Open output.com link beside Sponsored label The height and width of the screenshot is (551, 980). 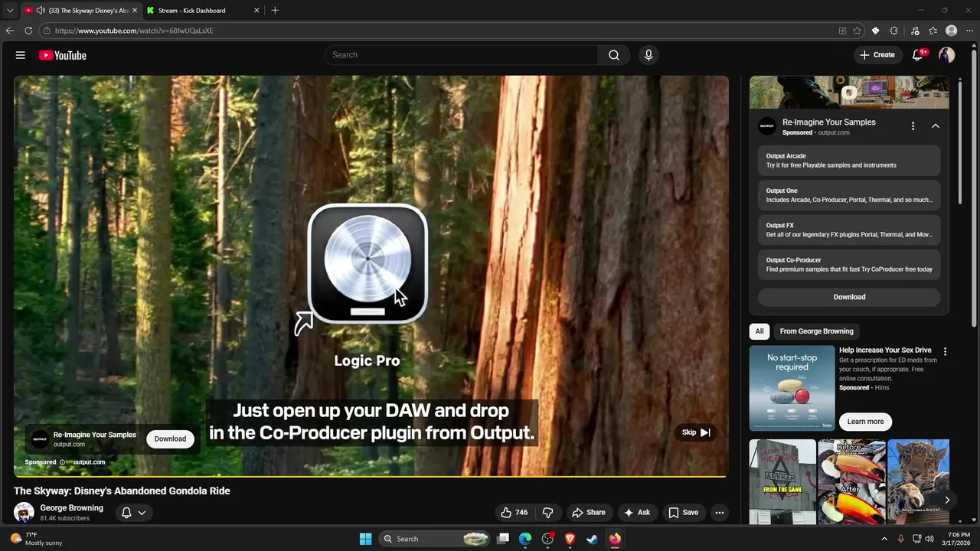coord(89,462)
